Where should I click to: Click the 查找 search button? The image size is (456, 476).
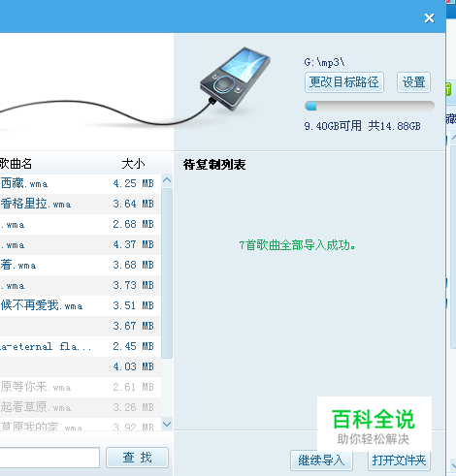137,458
